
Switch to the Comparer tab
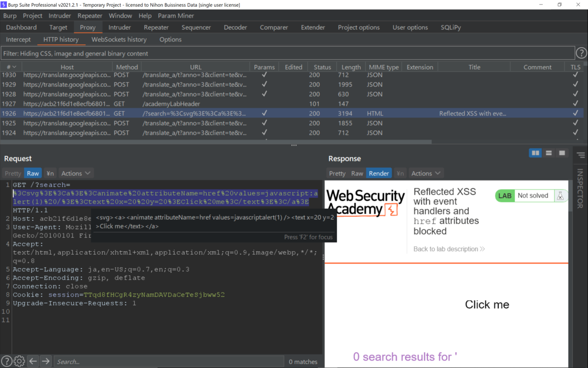pyautogui.click(x=274, y=27)
